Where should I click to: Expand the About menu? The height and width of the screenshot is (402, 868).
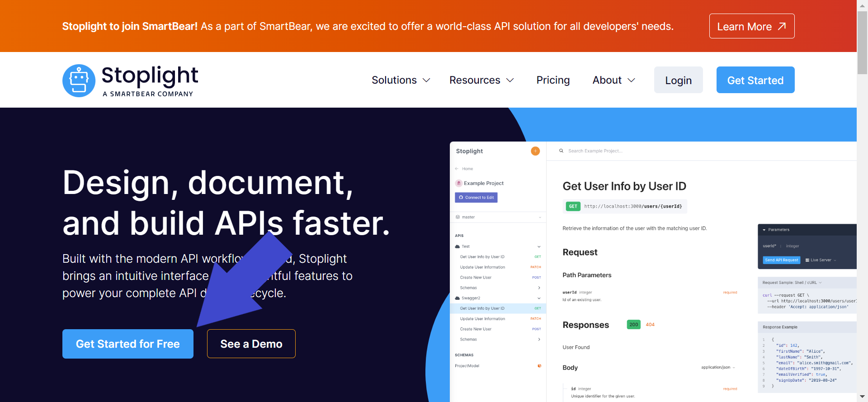(x=614, y=80)
